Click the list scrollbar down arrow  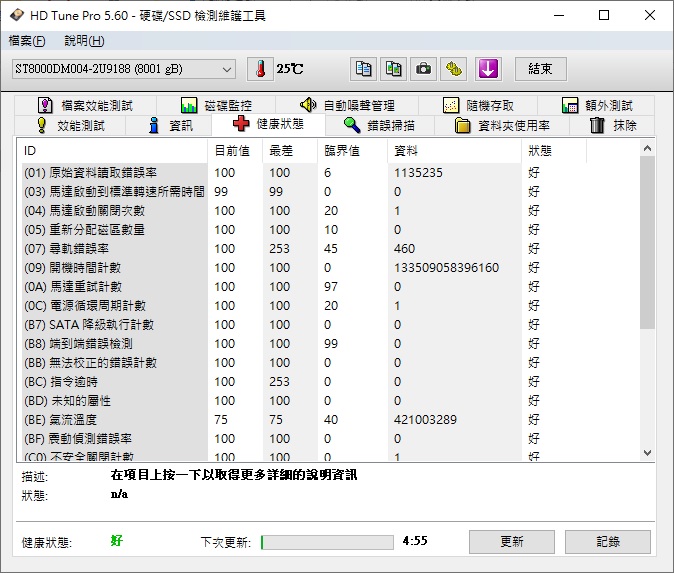(647, 453)
